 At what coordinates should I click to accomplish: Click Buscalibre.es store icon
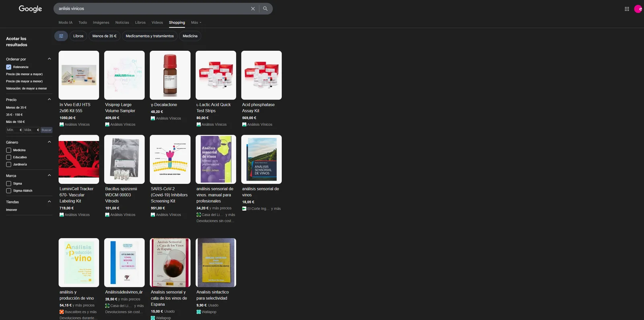pos(62,312)
